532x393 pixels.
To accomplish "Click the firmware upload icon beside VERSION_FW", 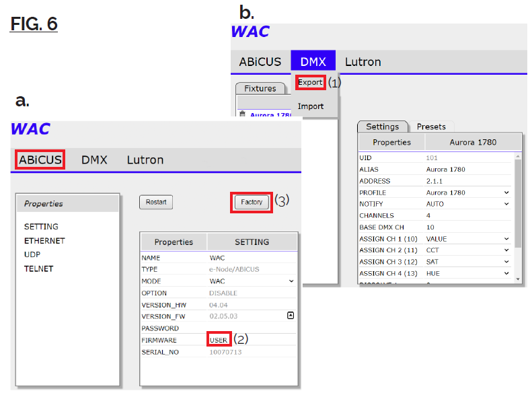I will point(290,315).
